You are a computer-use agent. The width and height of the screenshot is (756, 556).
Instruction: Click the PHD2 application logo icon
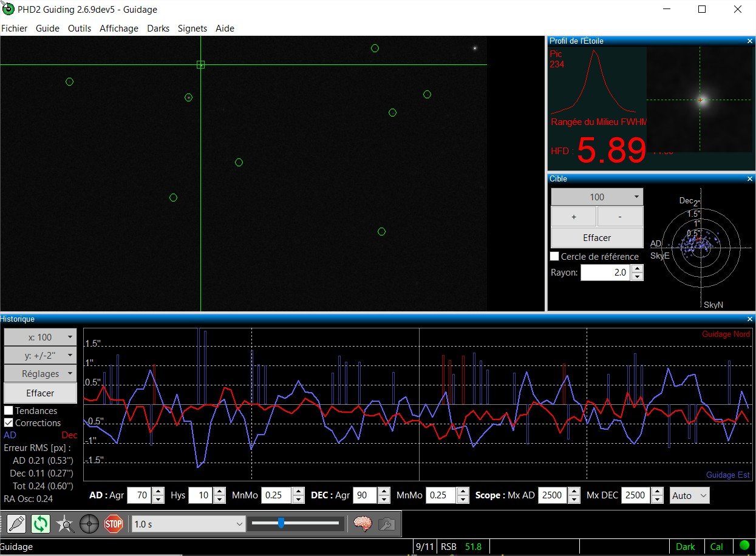pos(8,9)
